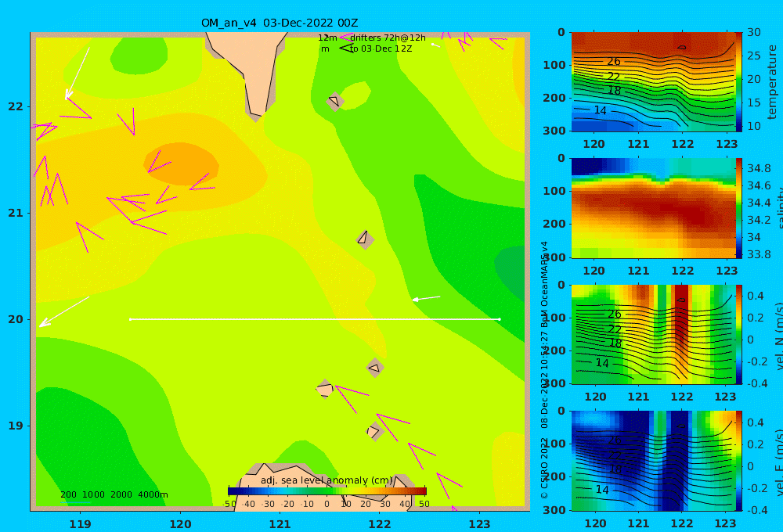Click the 34.8 tick on the salinity colorbar
The image size is (783, 532).
coord(759,168)
